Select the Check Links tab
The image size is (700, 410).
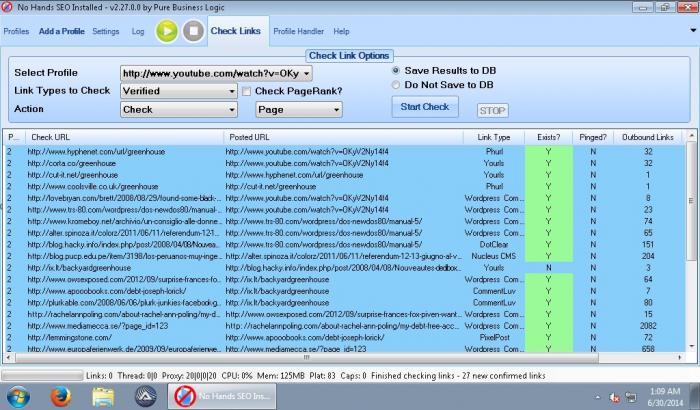tap(236, 31)
